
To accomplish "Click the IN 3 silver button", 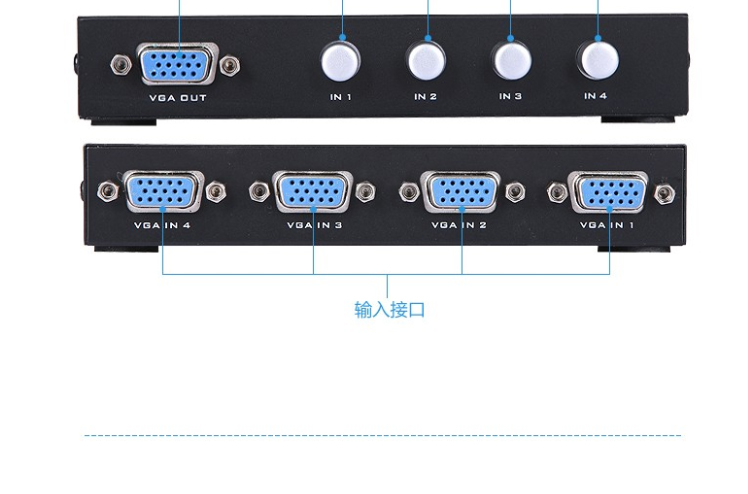I will pos(512,61).
